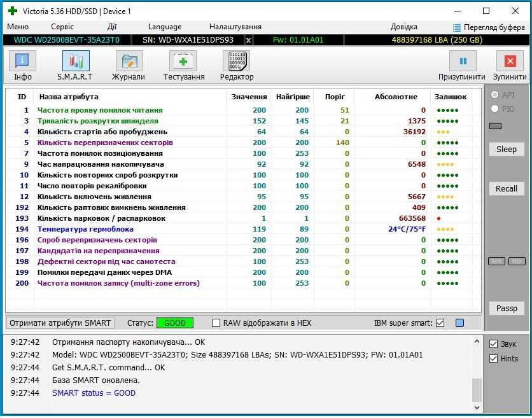Click the absolute value 663568

[x=412, y=218]
